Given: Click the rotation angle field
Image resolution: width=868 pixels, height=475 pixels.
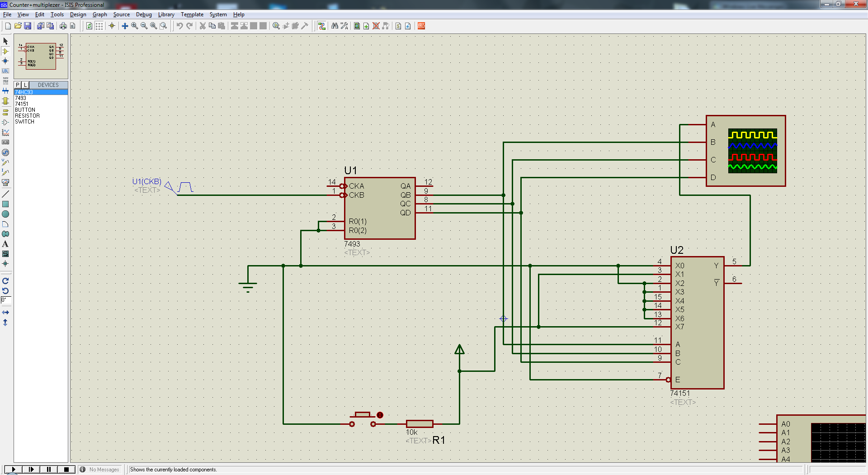Looking at the screenshot, I should point(5,300).
